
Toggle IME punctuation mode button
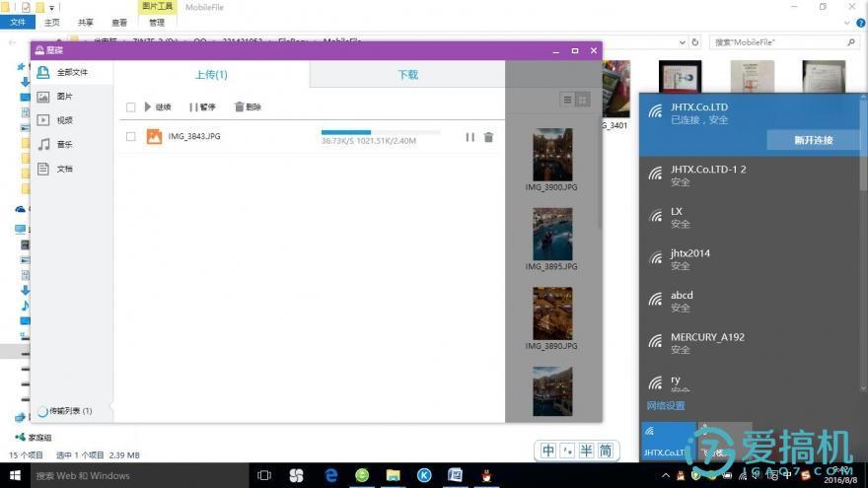point(567,451)
